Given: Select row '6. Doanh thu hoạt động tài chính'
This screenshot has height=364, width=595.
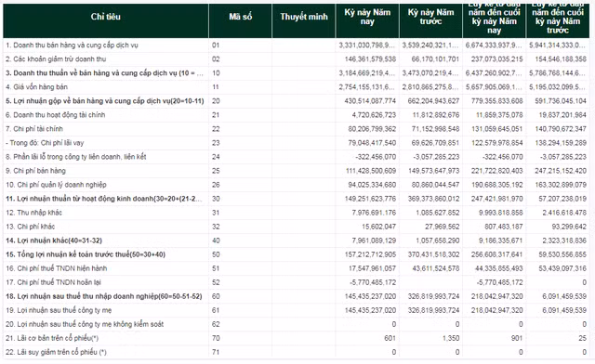Looking at the screenshot, I should click(297, 115).
